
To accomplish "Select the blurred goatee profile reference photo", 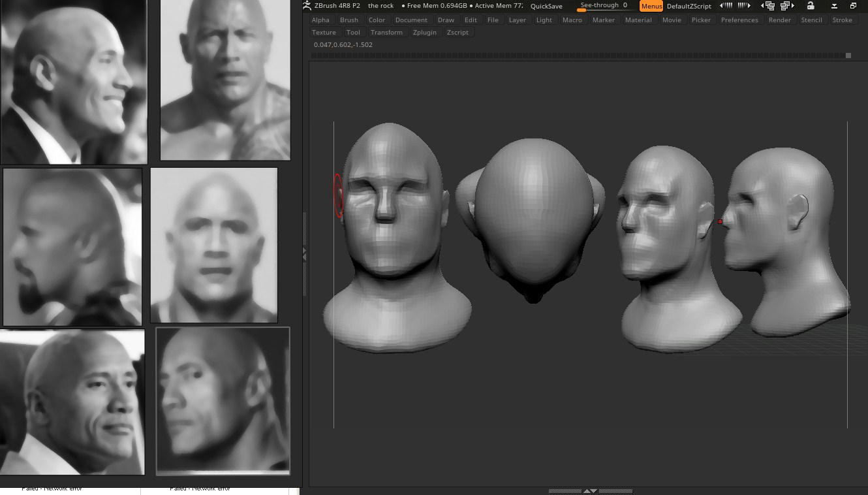I will [72, 247].
